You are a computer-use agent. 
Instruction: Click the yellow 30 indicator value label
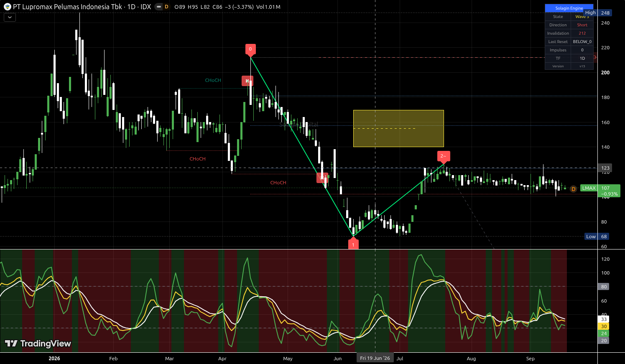tap(604, 326)
